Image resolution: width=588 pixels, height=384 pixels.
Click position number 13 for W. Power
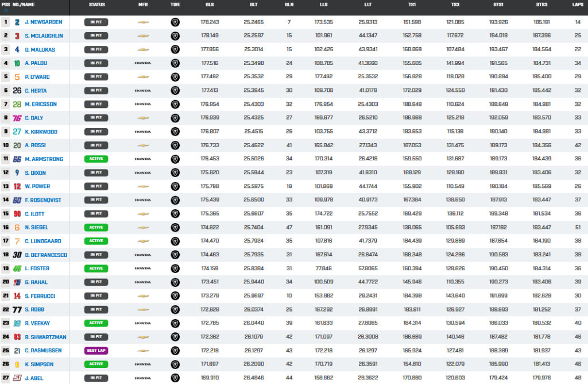6,186
